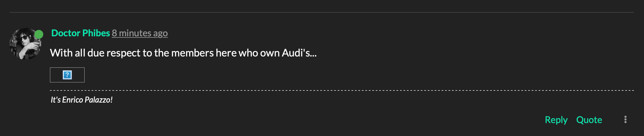
Task: Click the blue question mark broken-image icon
Action: (x=67, y=75)
